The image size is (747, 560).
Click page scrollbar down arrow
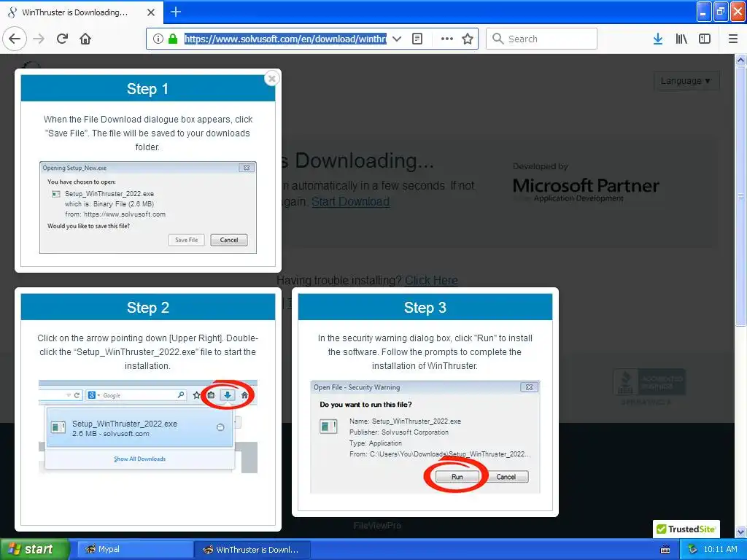(740, 532)
